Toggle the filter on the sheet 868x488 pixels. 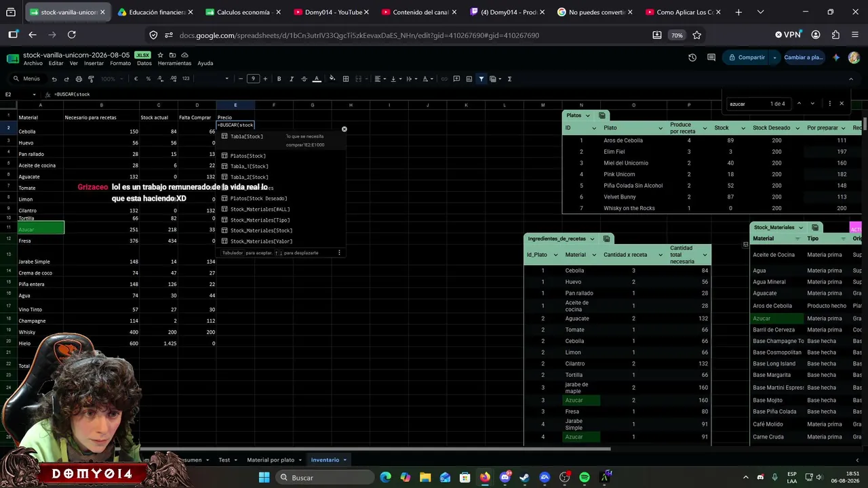tap(481, 79)
